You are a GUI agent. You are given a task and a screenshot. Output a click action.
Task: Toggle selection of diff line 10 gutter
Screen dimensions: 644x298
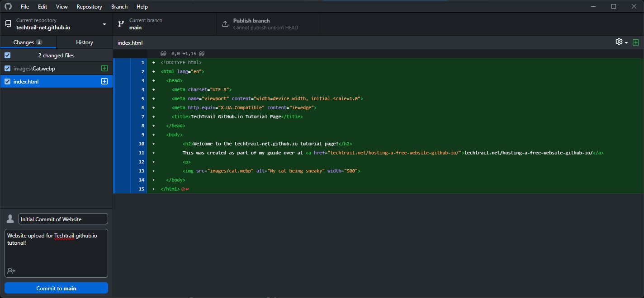130,144
